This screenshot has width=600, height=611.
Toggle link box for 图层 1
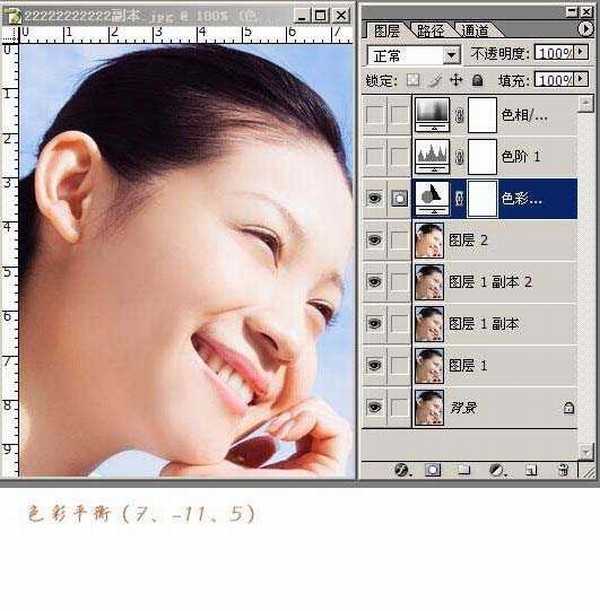[399, 365]
